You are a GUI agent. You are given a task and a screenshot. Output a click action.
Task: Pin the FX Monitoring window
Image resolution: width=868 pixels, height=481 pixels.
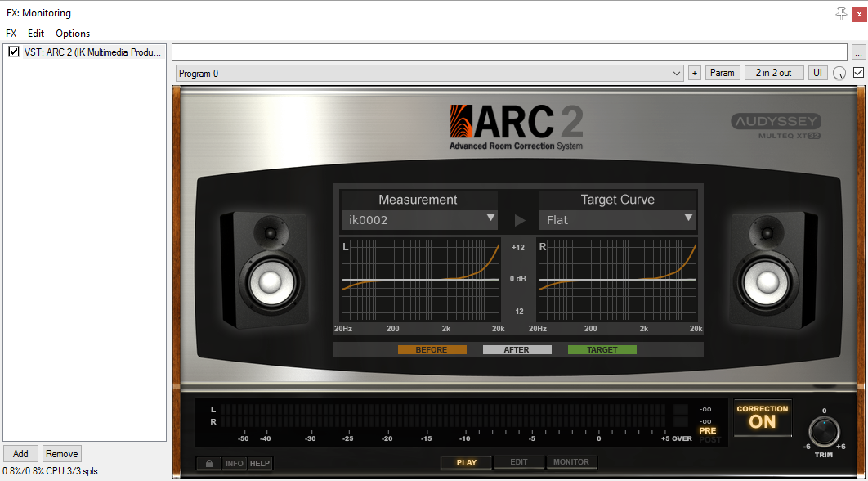pyautogui.click(x=841, y=13)
